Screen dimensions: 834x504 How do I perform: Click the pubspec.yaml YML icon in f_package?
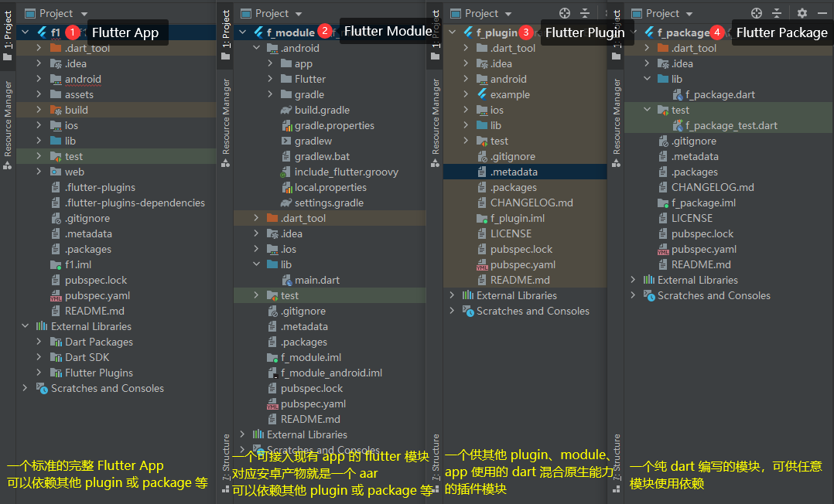[663, 250]
